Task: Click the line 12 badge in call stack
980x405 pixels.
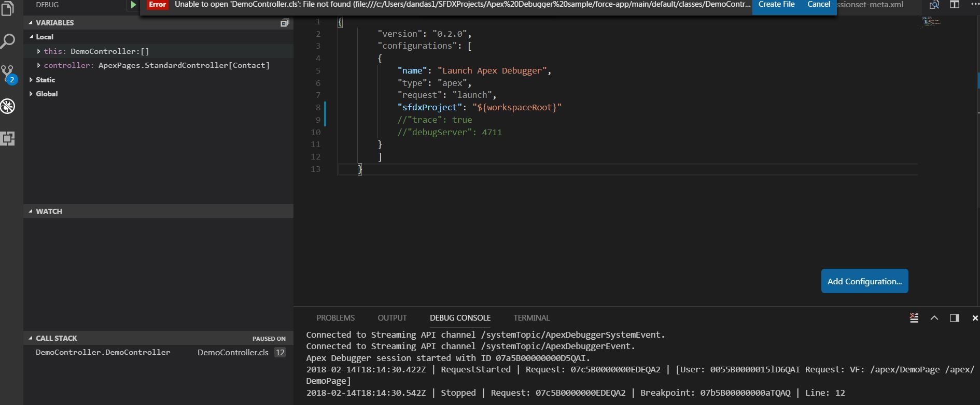Action: 280,352
